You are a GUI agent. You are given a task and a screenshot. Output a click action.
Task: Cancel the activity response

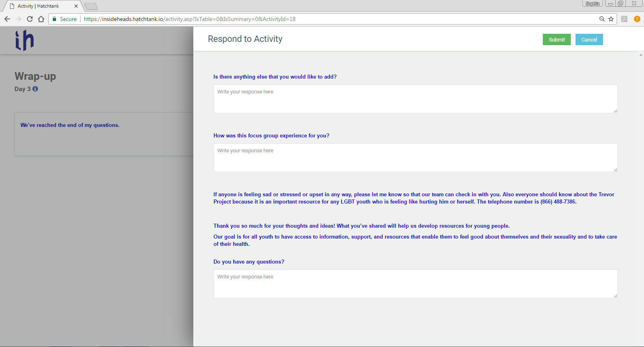click(x=589, y=39)
